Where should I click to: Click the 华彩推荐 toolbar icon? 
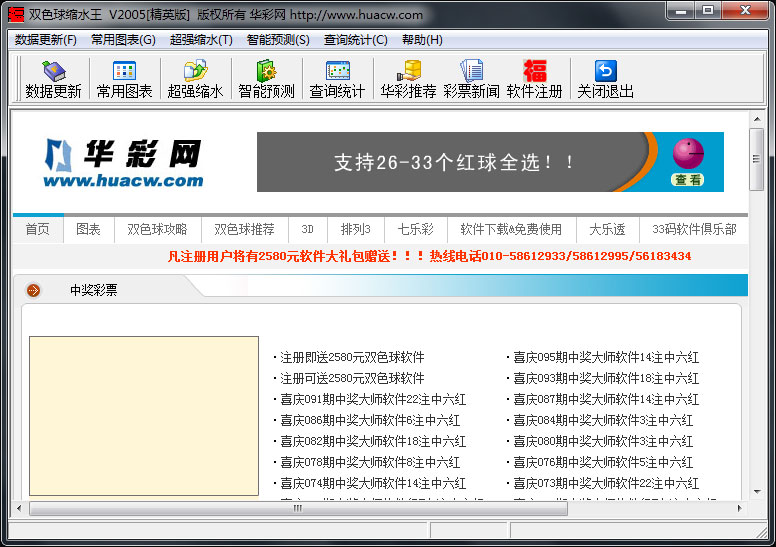(408, 79)
